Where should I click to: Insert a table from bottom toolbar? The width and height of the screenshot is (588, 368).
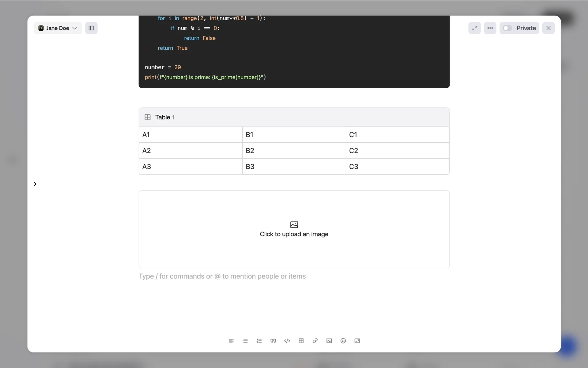coord(301,341)
